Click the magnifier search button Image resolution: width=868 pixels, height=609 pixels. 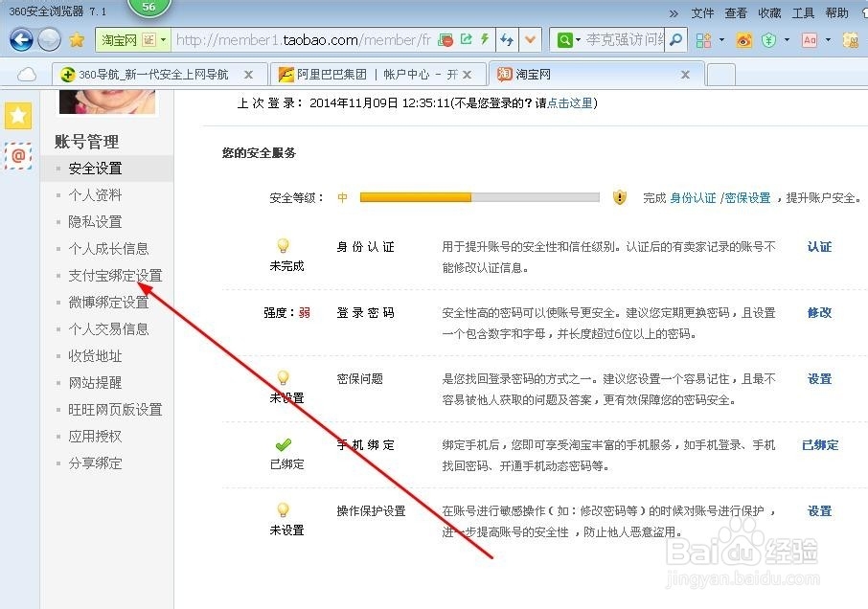pos(676,40)
